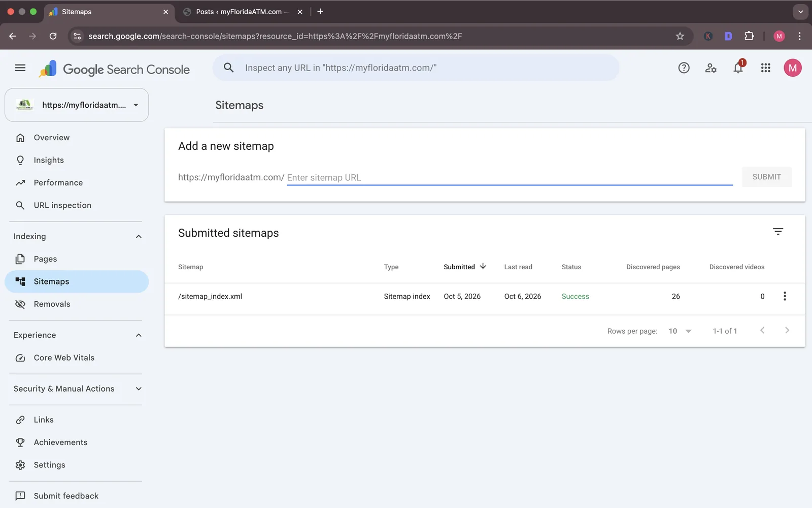Go back to the previous page

pos(13,36)
